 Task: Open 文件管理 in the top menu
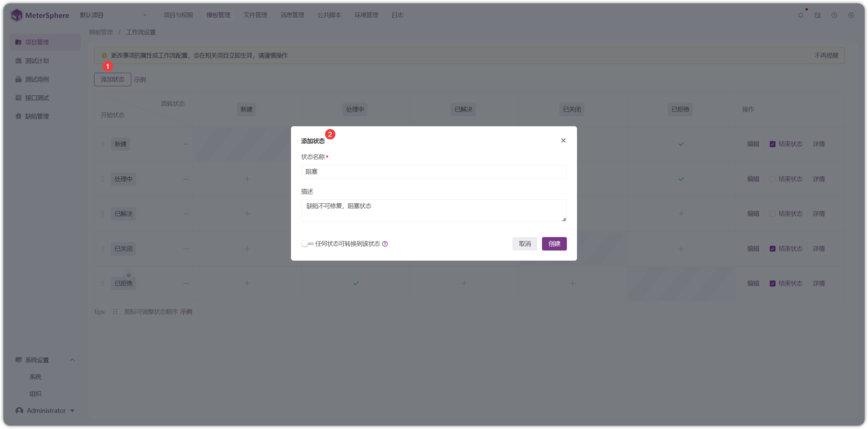255,15
